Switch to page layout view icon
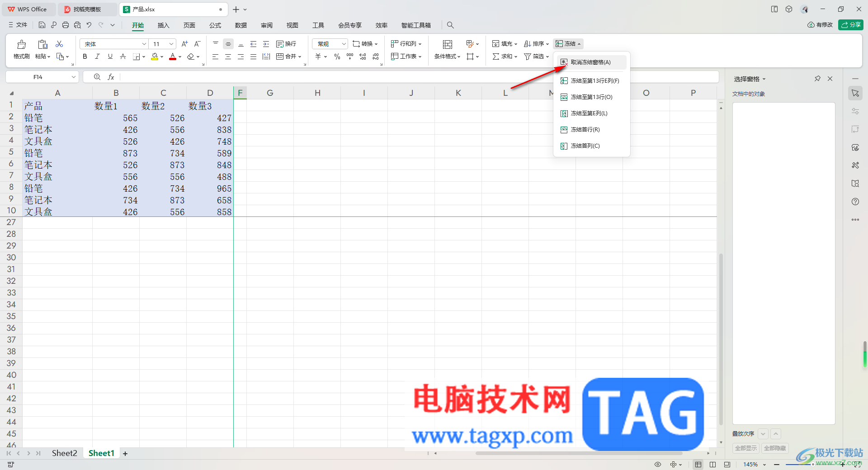The image size is (868, 470). pos(713,465)
